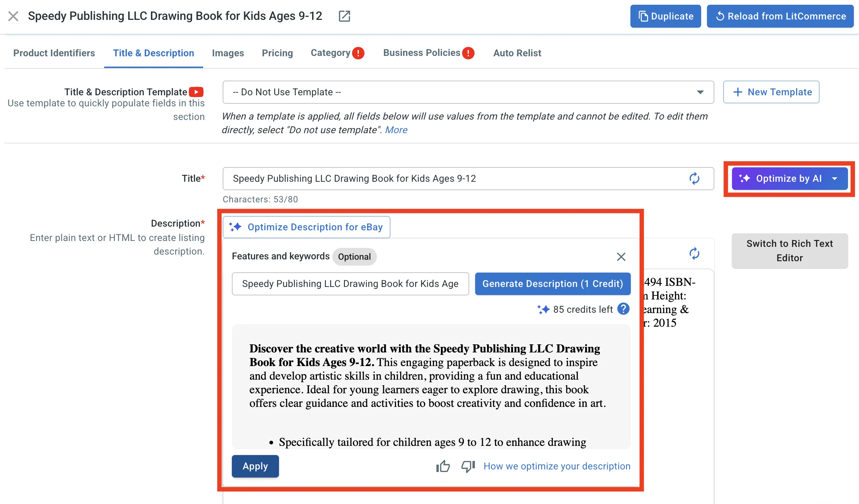Switch to Rich Text Editor

click(x=789, y=251)
